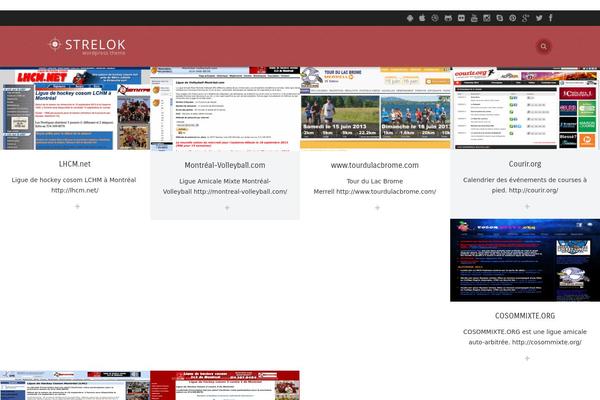
Task: Open the Apple icon link in top bar
Action: click(422, 18)
